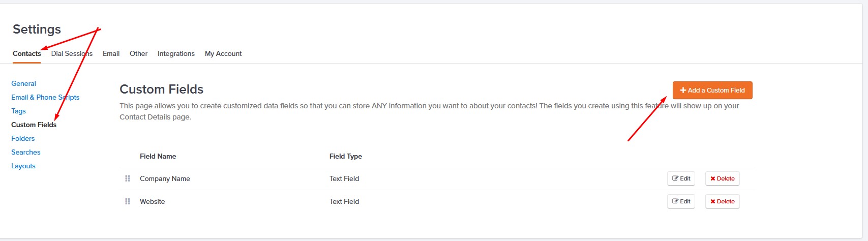The width and height of the screenshot is (868, 241).
Task: Open Email & Phone Scripts
Action: (45, 97)
